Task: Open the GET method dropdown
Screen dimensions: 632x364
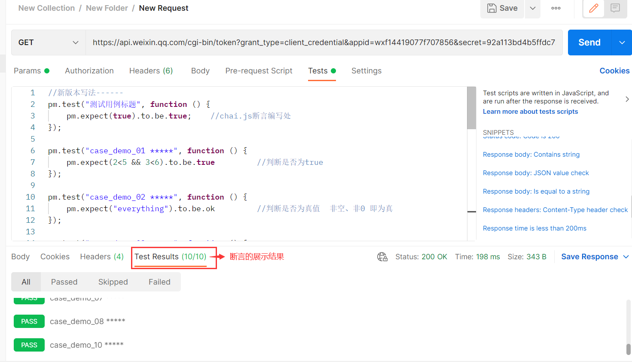Action: pos(49,42)
